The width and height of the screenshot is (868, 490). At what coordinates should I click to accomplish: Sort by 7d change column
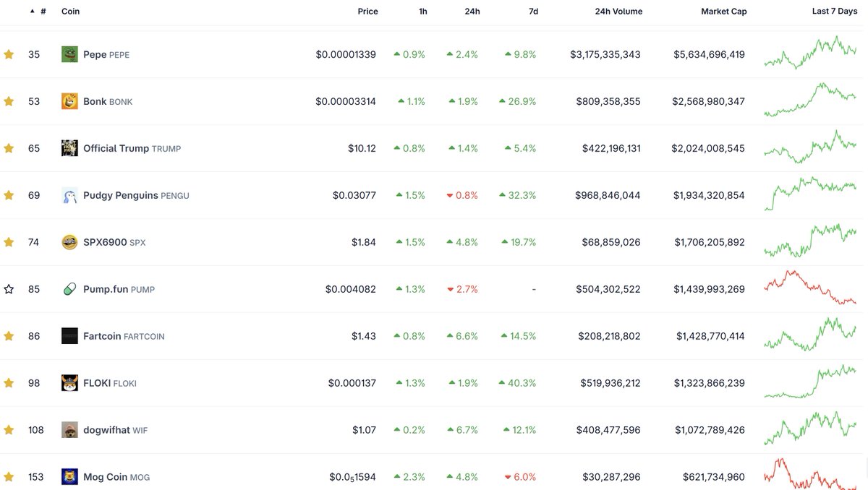(532, 12)
